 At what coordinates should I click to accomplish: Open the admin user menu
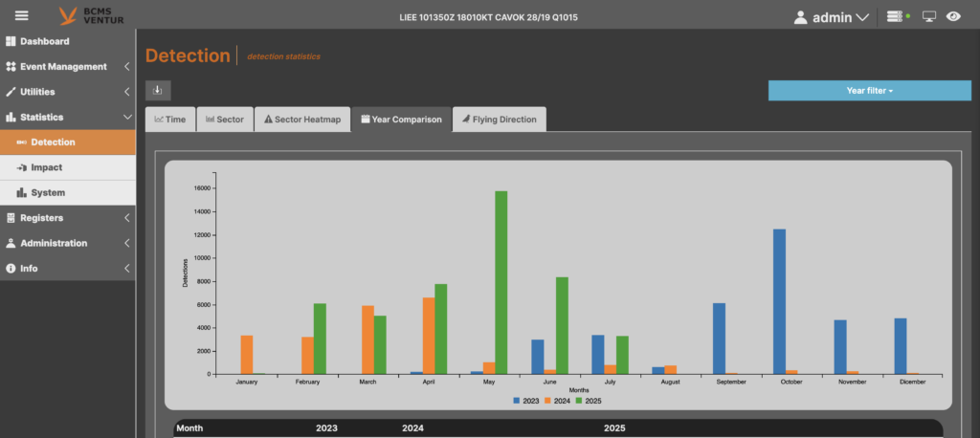(832, 17)
